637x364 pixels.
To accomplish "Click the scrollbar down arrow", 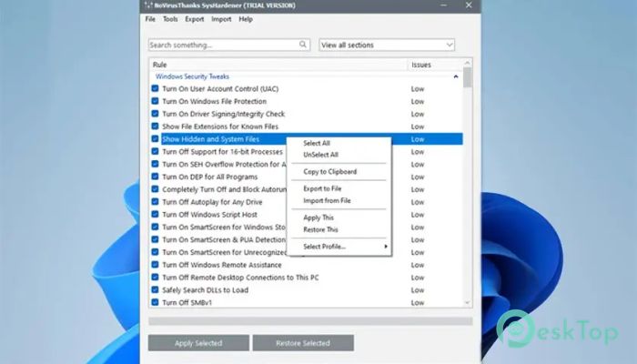I will pos(467,303).
